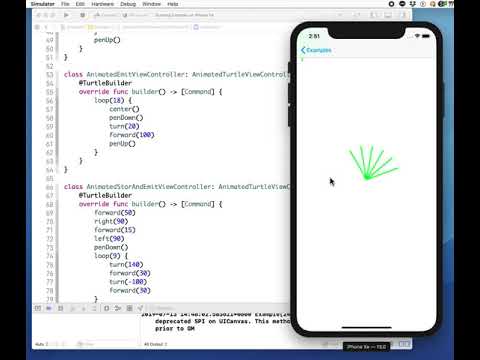Toggle the console pane visibility button at bottom right
Image resolution: width=480 pixels, height=360 pixels.
[405, 344]
